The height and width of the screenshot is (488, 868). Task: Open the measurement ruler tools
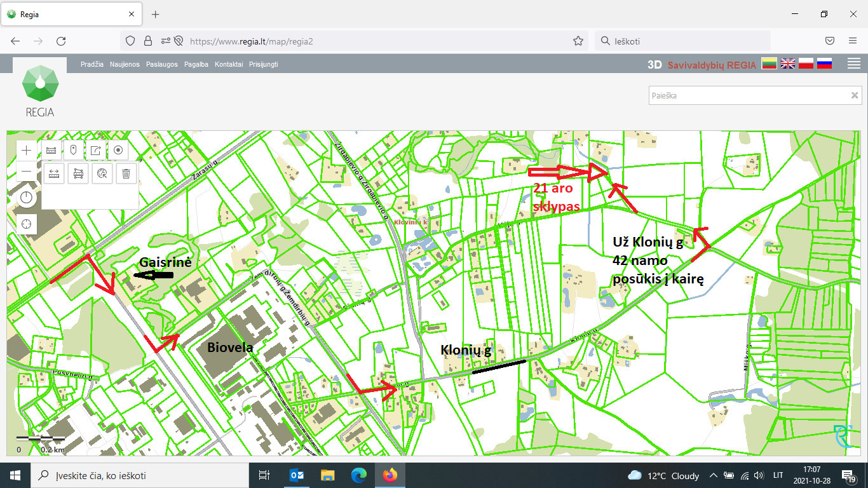[x=51, y=151]
